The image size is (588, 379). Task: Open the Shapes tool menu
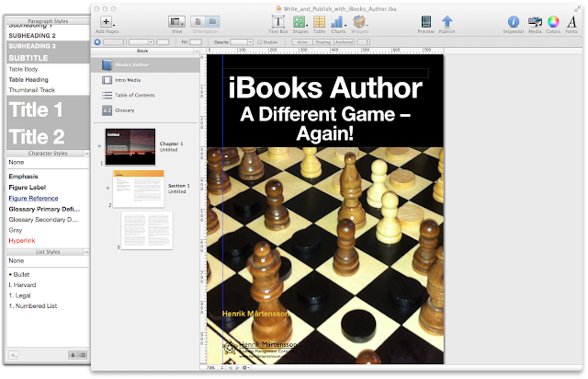300,22
